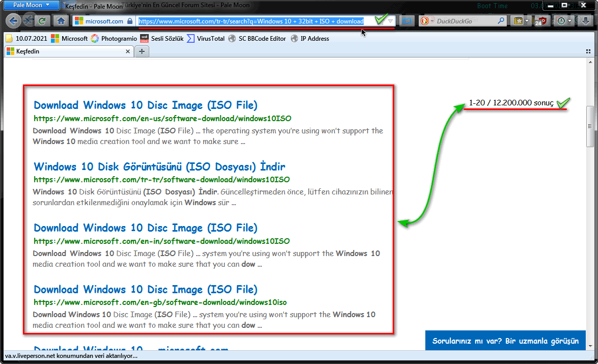This screenshot has width=598, height=364.
Task: Click snippet starting 'Windows 10 Disk Görüntüsünü (ISO Dosyası) İndir. Güncelleştirmeden'
Action: [x=213, y=197]
